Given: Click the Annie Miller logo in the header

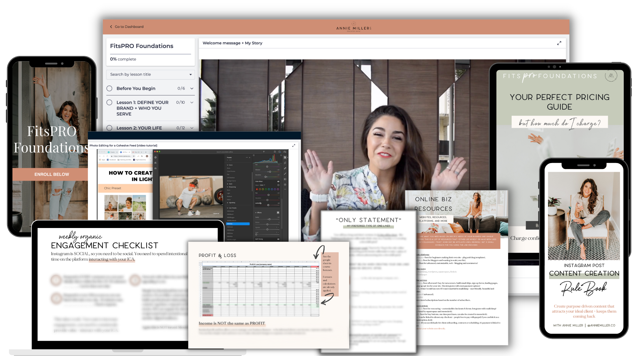Looking at the screenshot, I should coord(354,27).
